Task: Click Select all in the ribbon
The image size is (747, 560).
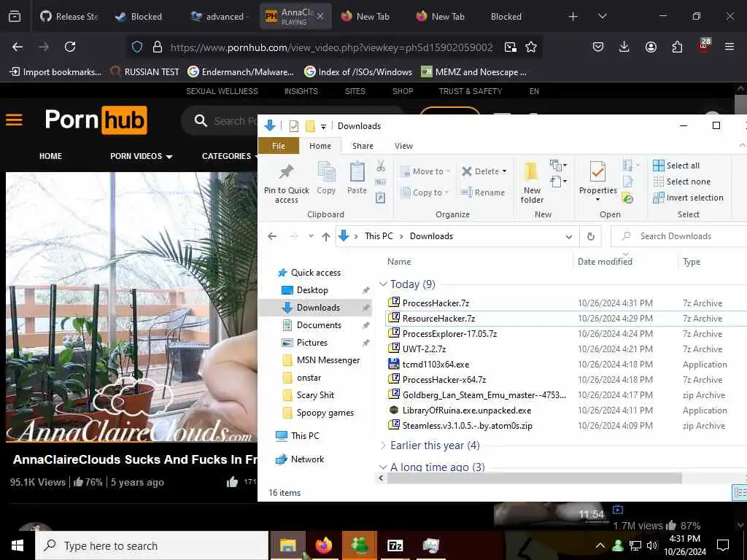Action: click(676, 166)
